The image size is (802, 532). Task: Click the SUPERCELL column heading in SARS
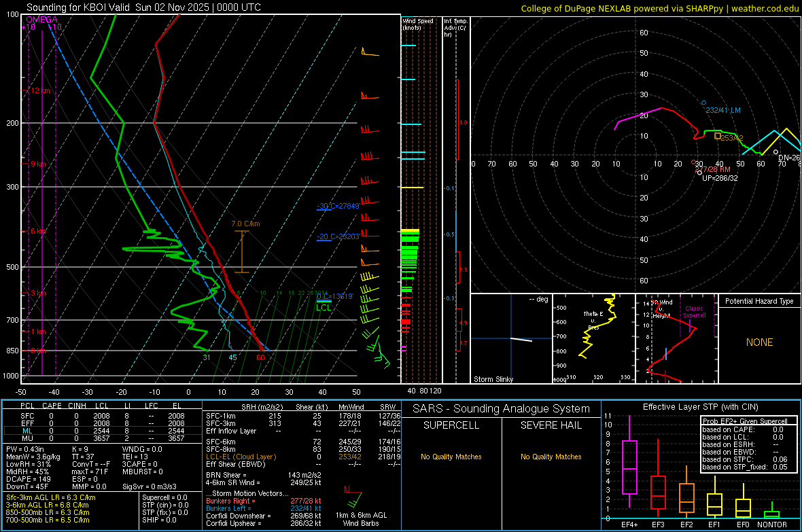point(451,425)
